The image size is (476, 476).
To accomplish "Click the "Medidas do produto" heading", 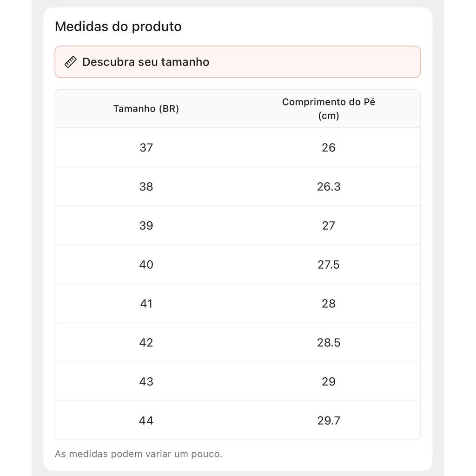I will click(x=118, y=26).
